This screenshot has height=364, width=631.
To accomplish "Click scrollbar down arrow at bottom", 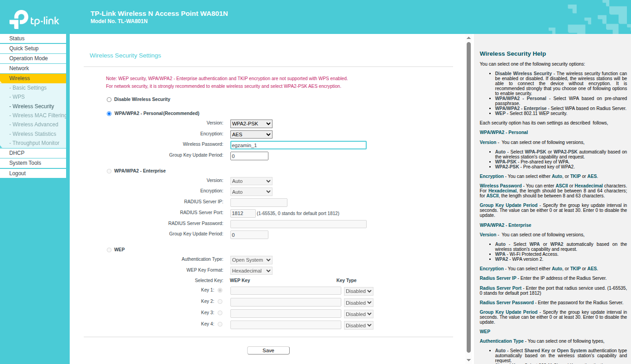I will tap(468, 360).
